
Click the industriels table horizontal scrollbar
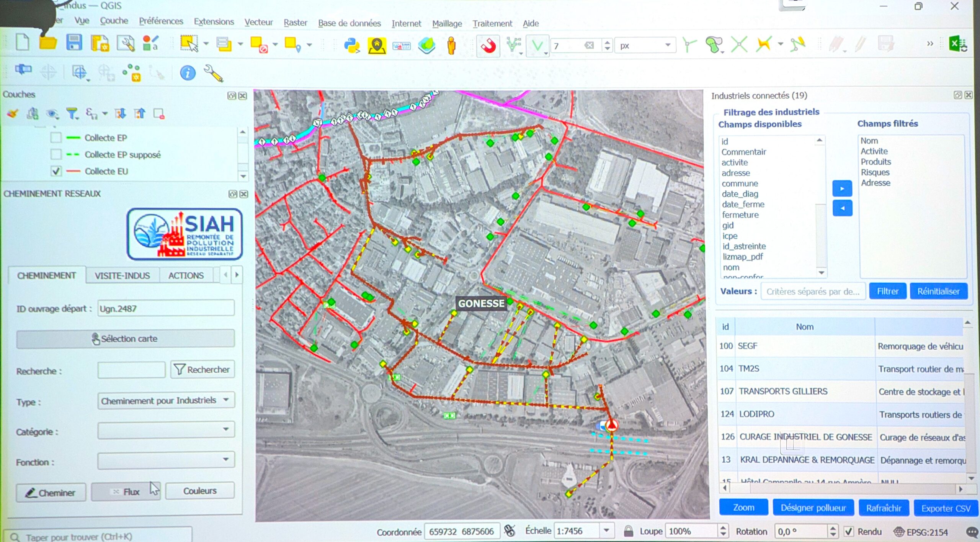tap(842, 489)
